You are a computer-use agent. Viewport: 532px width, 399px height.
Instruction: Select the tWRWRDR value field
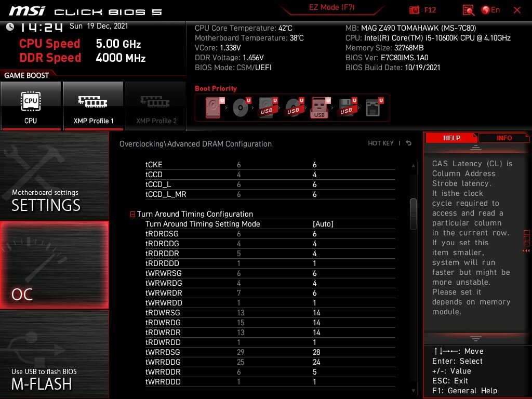pyautogui.click(x=314, y=293)
